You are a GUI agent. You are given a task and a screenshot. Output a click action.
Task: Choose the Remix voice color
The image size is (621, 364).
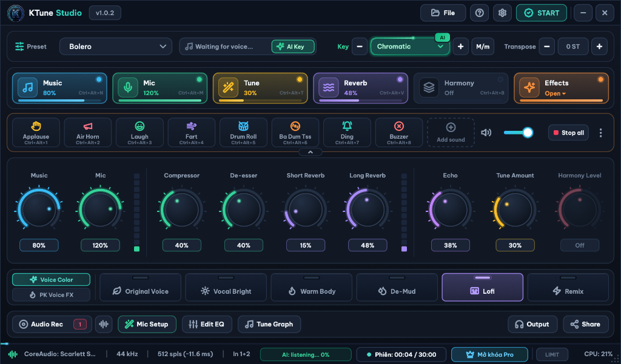click(568, 288)
